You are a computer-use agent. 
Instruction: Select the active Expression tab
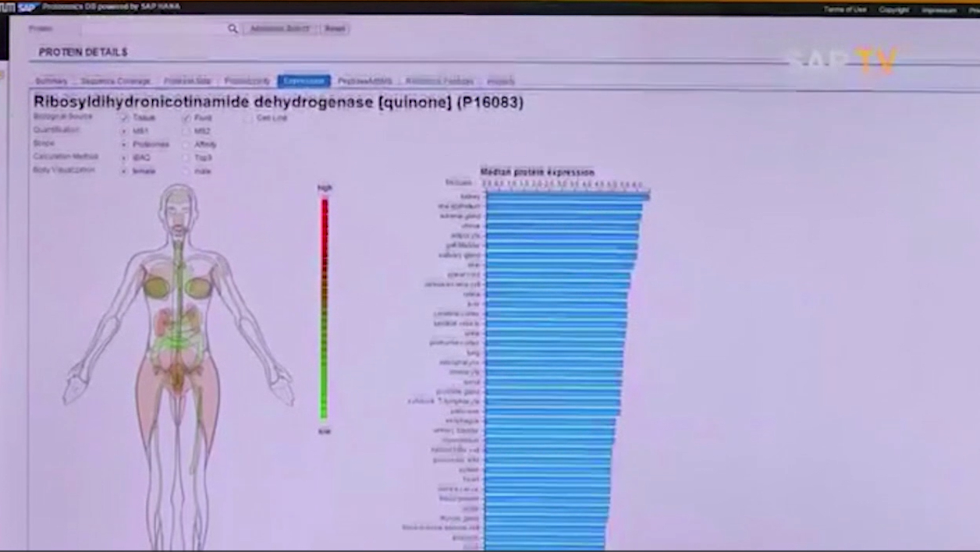click(x=304, y=81)
